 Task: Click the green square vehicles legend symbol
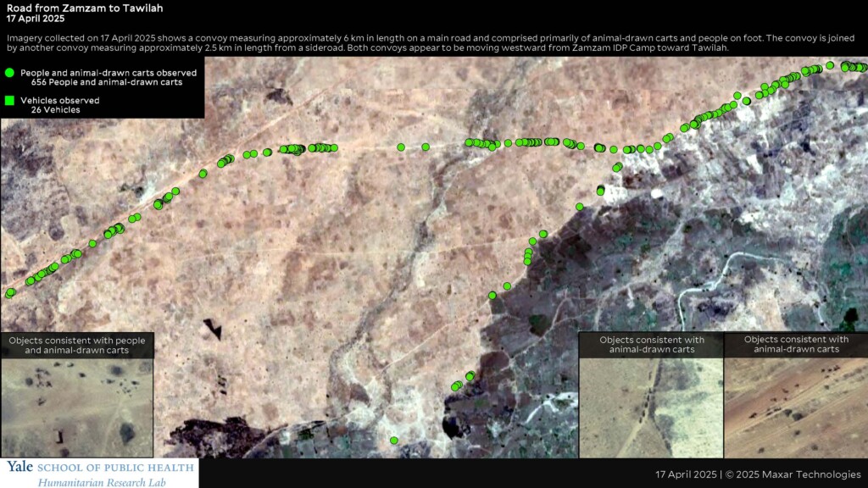point(9,101)
